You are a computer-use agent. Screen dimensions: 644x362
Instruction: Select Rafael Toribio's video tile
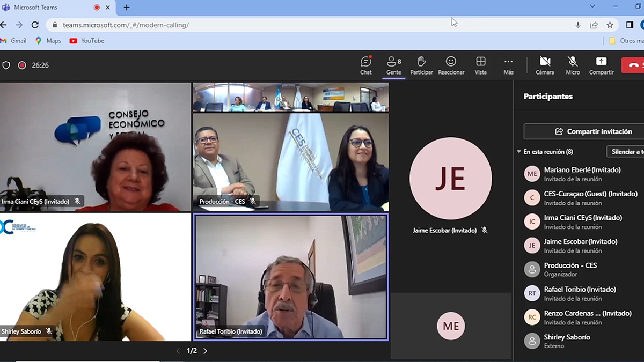(x=290, y=277)
